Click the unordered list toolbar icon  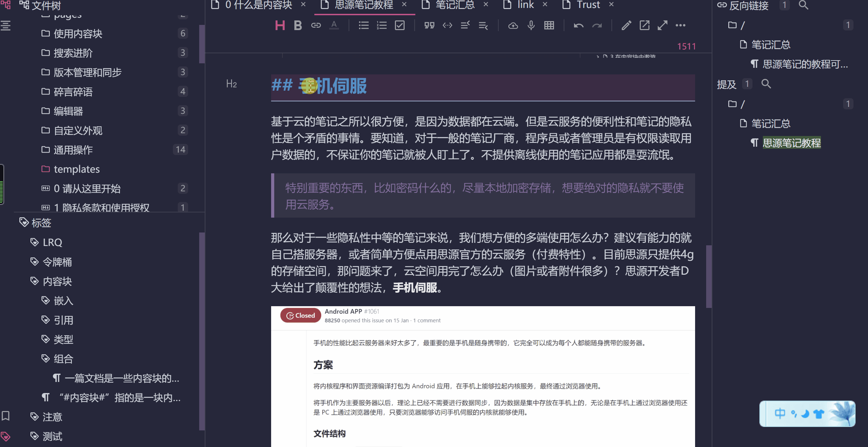click(363, 25)
